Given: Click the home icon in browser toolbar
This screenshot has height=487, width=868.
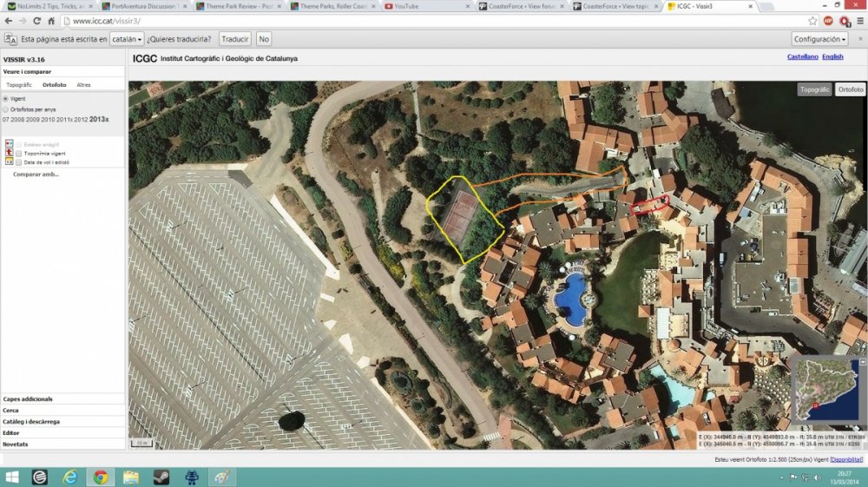Looking at the screenshot, I should tap(52, 21).
